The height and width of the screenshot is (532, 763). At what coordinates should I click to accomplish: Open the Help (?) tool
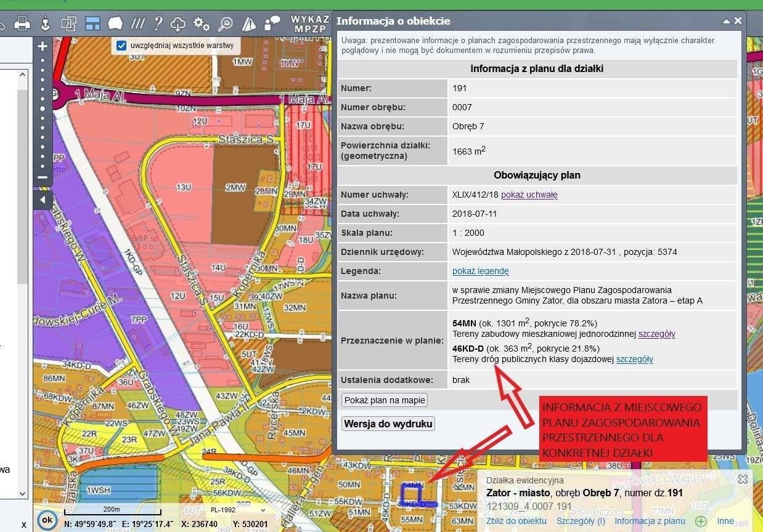click(x=159, y=23)
